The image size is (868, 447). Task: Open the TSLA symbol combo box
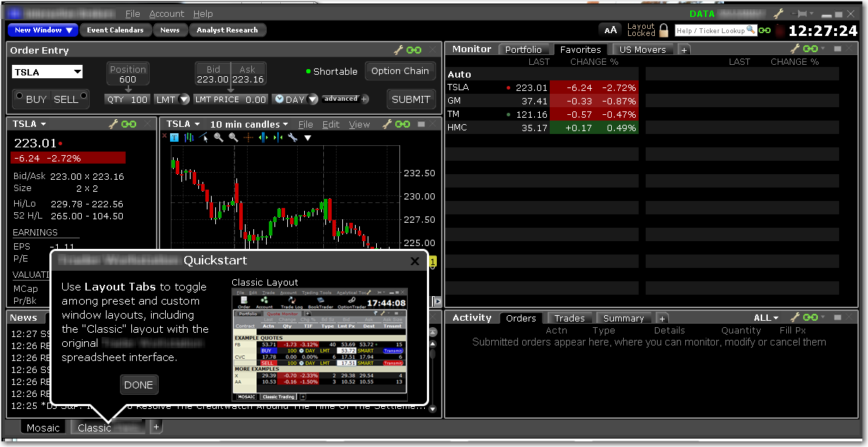pos(47,72)
